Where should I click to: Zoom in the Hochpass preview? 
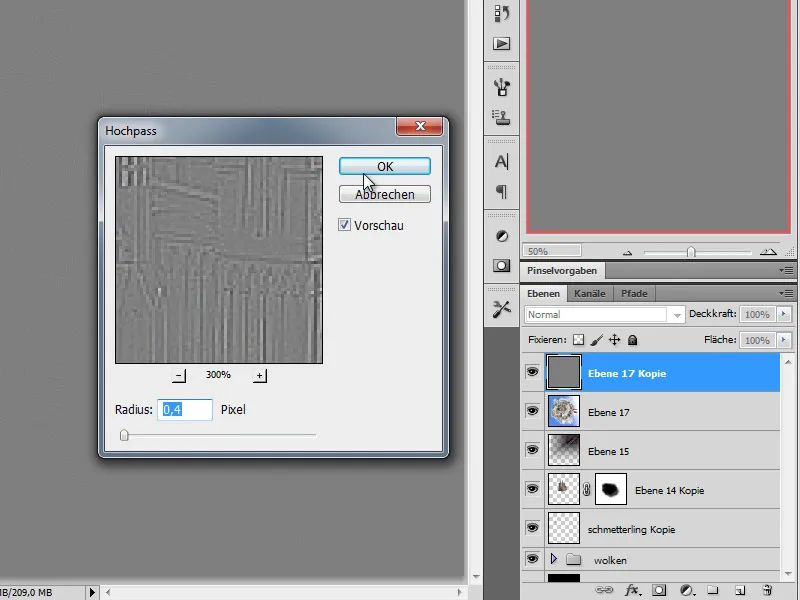259,376
